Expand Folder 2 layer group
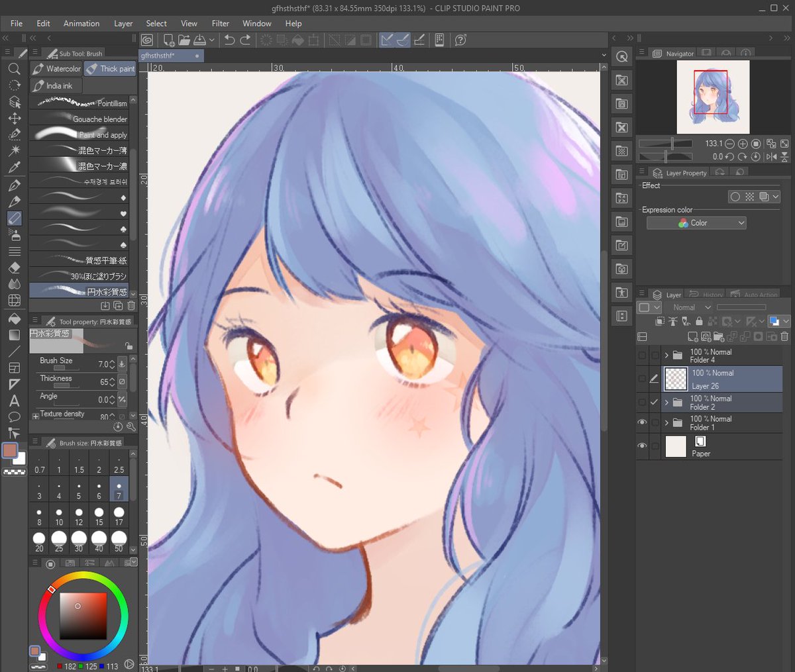Viewport: 795px width, 672px height. point(666,402)
